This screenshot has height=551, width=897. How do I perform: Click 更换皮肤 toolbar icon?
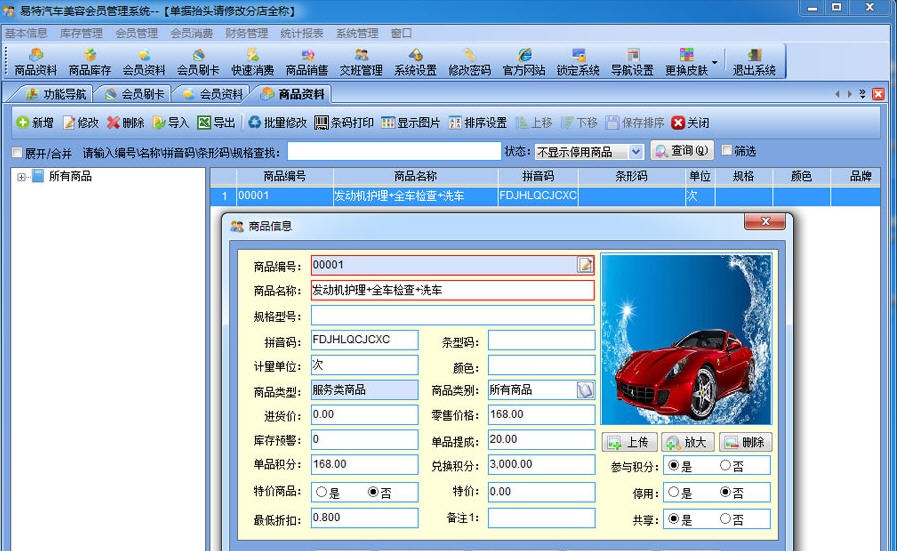click(686, 62)
